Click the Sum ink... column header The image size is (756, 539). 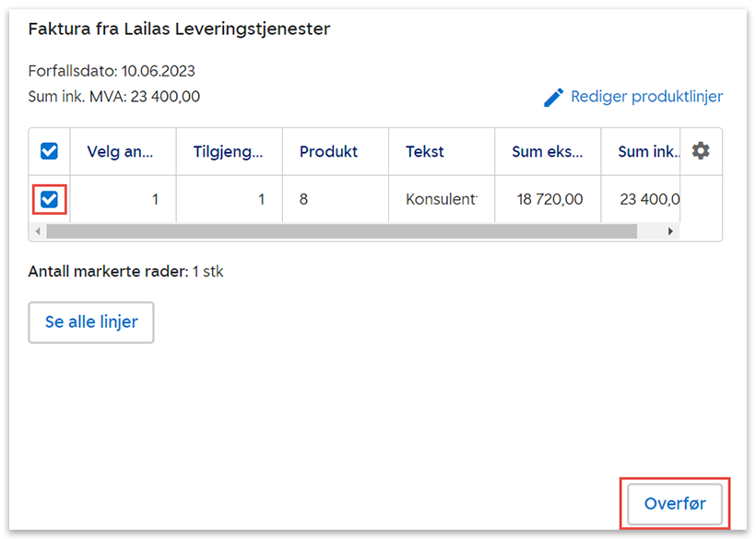(647, 152)
